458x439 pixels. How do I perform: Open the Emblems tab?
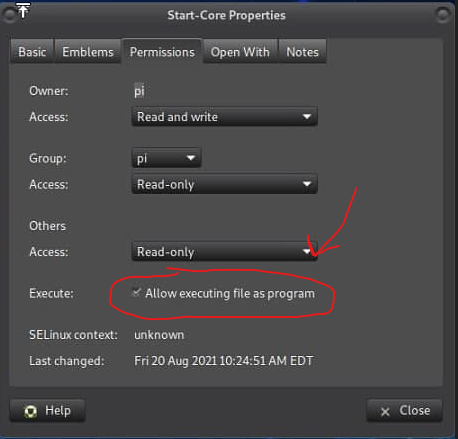(88, 52)
